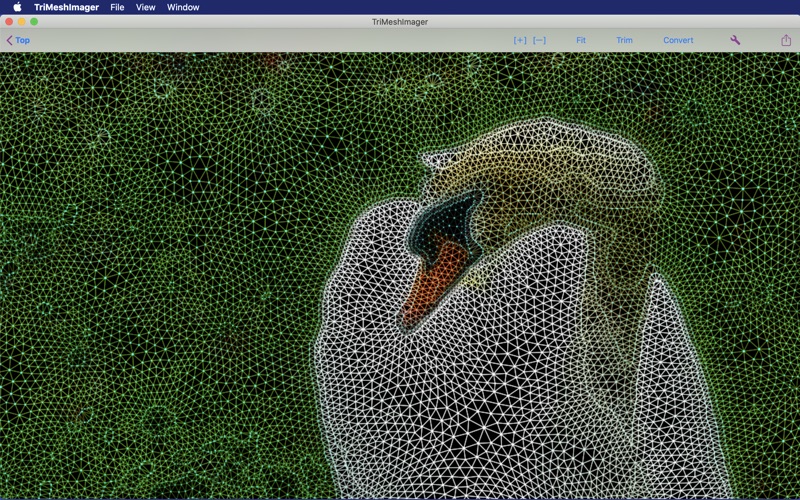Click the share export icon
The width and height of the screenshot is (800, 500).
click(786, 40)
